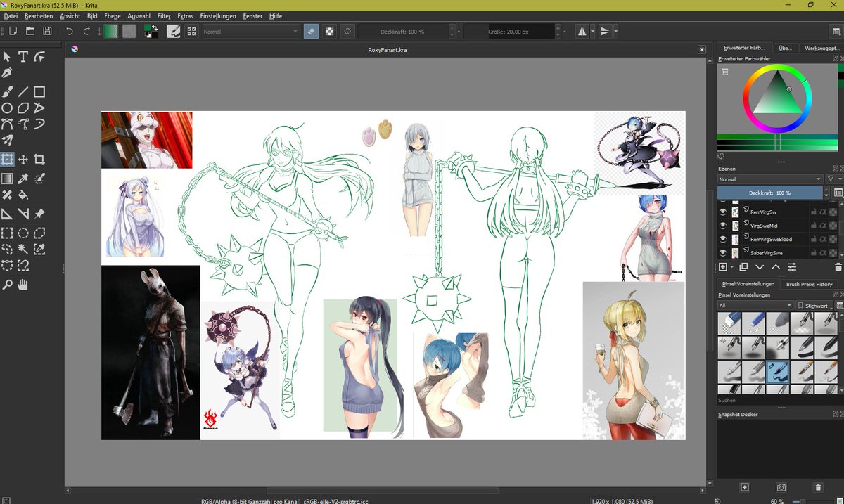Screen dimensions: 844x504
Task: Open the Datei menu
Action: 11,15
